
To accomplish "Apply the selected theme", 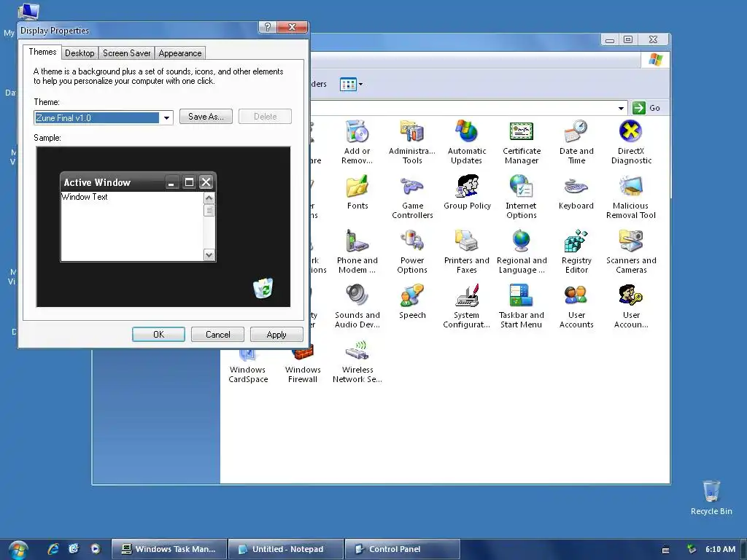I will (276, 334).
